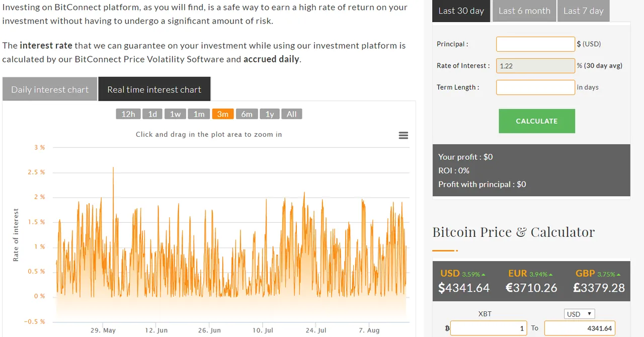This screenshot has width=644, height=337.
Task: Click the 'Rate of interest' axis title
Action: [16, 235]
